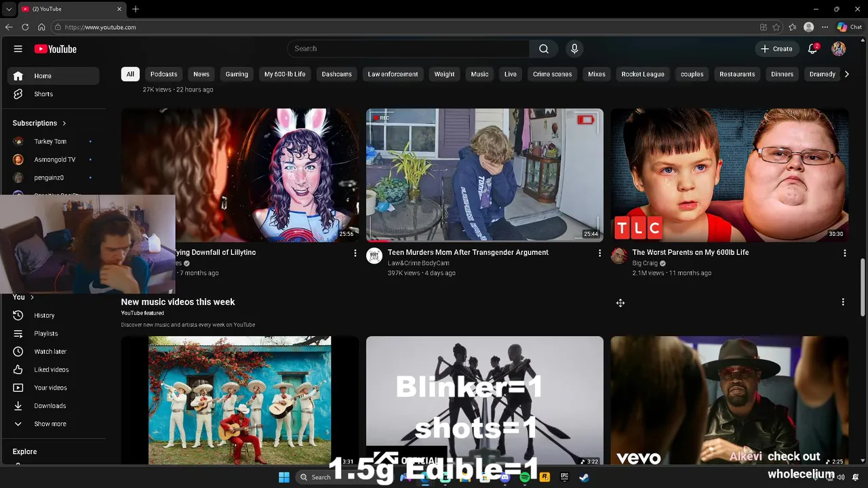868x488 pixels.
Task: Open browser Settings and more ellipsis
Action: click(x=825, y=27)
